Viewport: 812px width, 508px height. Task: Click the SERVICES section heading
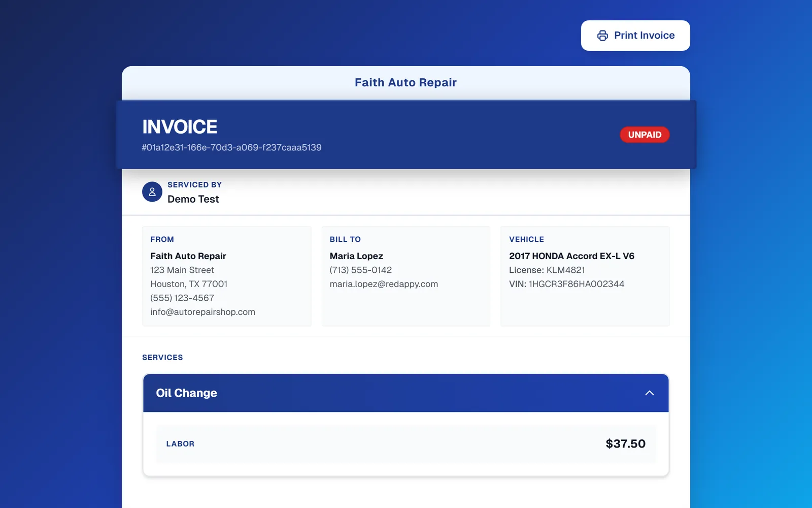pyautogui.click(x=162, y=358)
